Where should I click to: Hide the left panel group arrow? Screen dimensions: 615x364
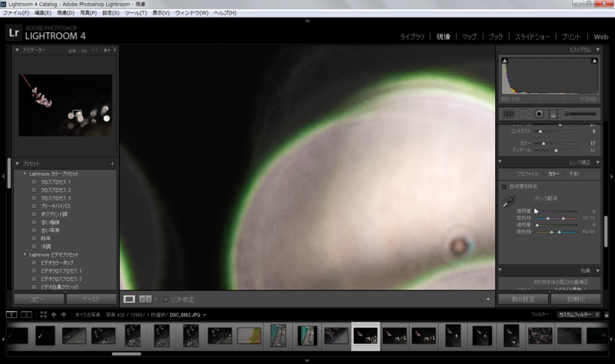click(3, 177)
